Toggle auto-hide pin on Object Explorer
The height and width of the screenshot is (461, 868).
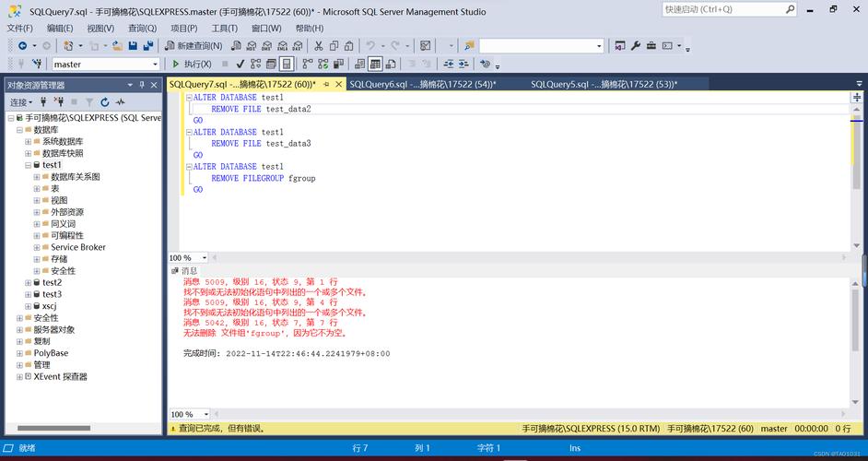point(142,85)
